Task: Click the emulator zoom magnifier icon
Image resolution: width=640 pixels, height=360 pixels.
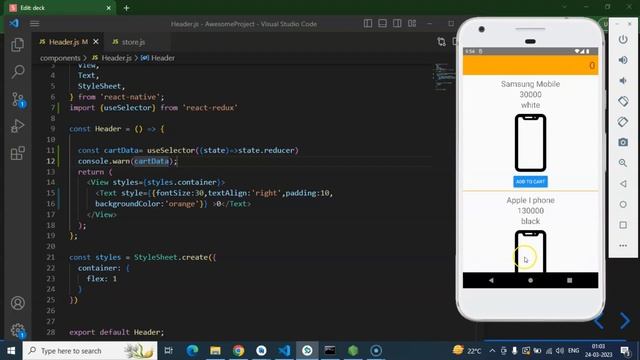Action: pos(623,163)
